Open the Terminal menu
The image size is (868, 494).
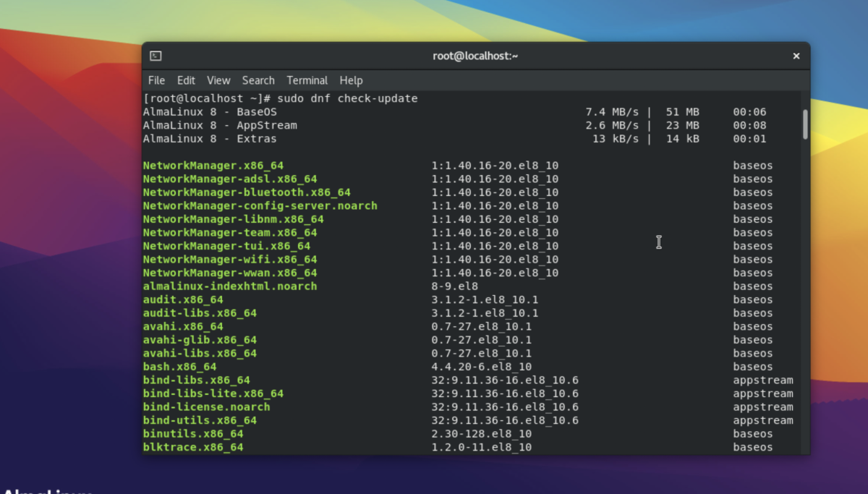click(307, 80)
